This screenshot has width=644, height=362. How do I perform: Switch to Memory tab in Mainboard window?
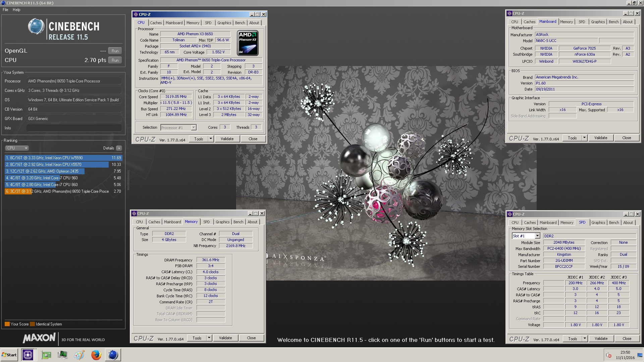click(566, 22)
